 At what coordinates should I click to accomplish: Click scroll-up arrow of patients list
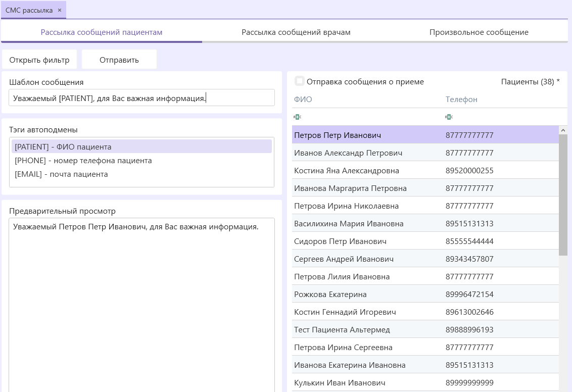point(563,130)
